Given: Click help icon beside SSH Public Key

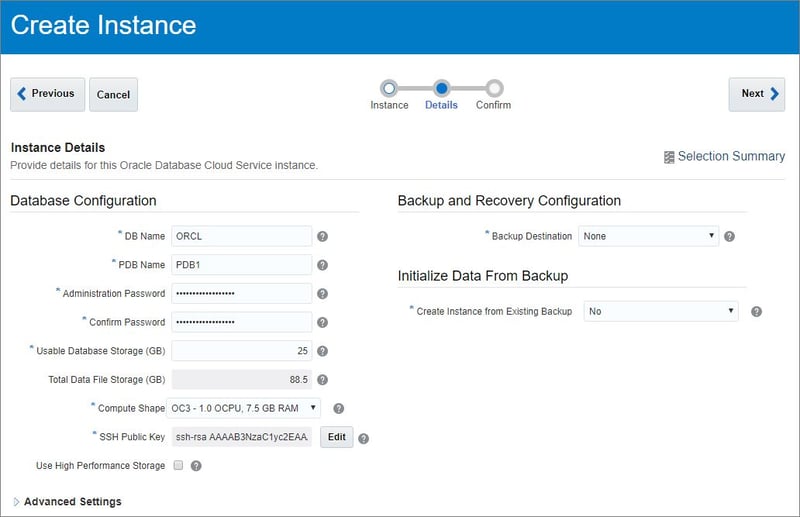Looking at the screenshot, I should click(363, 438).
